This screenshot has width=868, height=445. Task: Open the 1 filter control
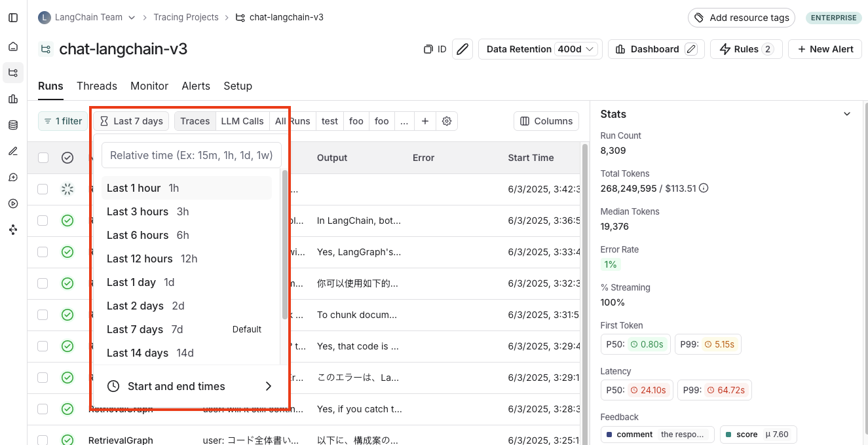click(x=63, y=121)
